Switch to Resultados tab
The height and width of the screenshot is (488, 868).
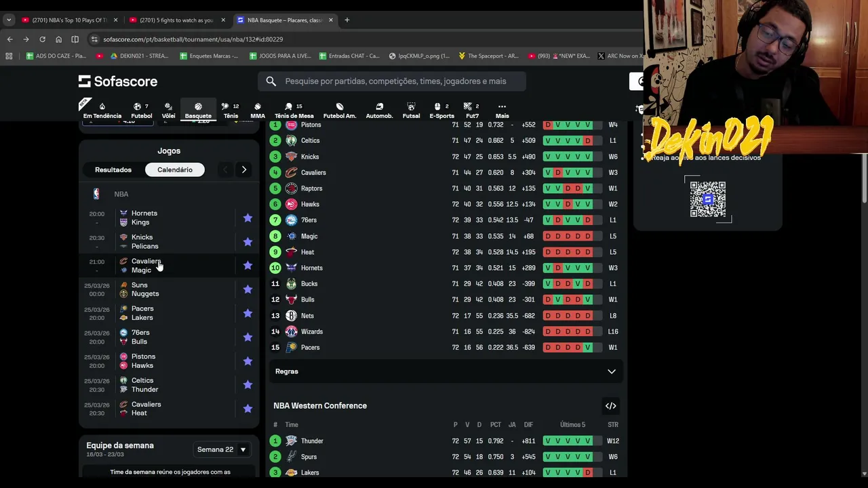click(x=113, y=169)
